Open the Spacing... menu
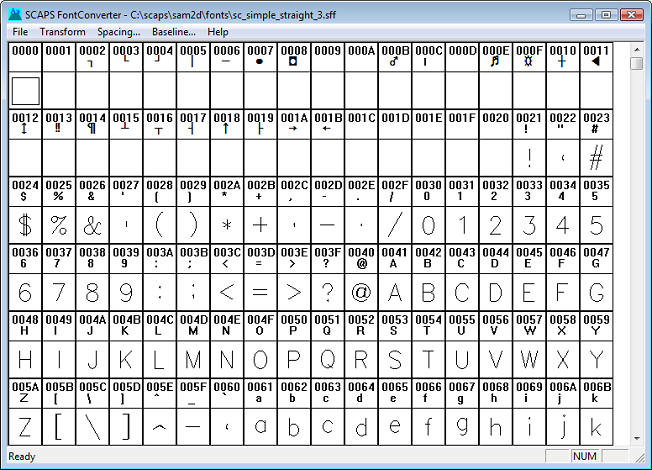Viewport: 652px width, 470px height. pos(118,32)
